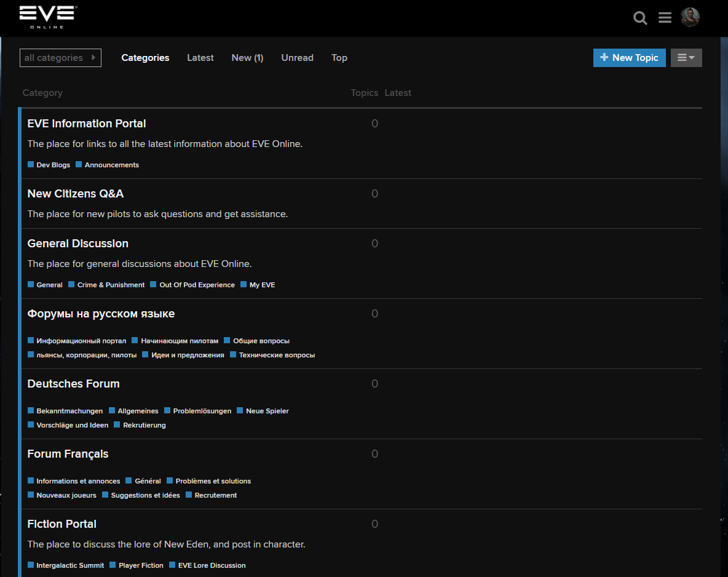The image size is (728, 577).
Task: Expand the all categories dropdown
Action: 60,58
